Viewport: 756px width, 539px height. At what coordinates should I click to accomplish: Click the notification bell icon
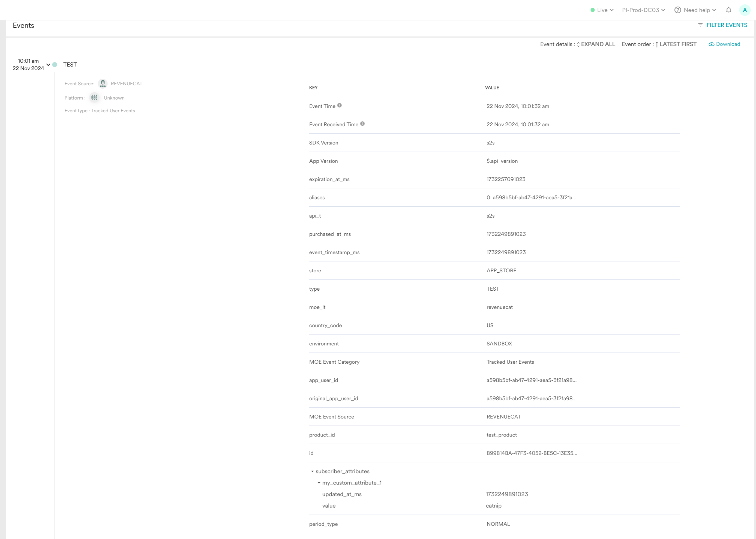(x=728, y=10)
